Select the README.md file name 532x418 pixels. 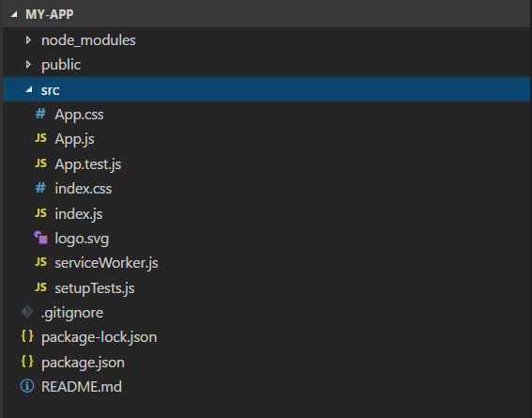[x=82, y=387]
